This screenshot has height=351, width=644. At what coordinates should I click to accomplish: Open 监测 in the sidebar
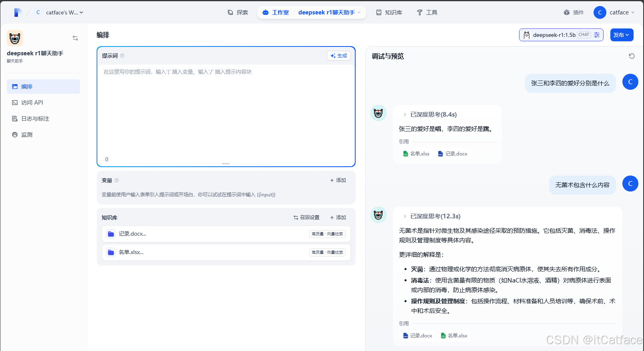pyautogui.click(x=43, y=135)
